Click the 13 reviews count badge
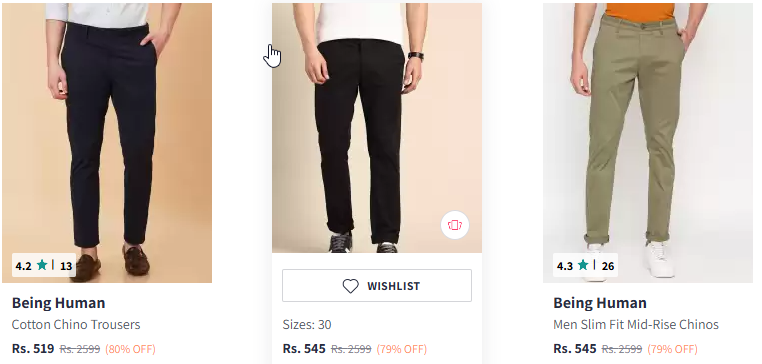The image size is (762, 364). (x=66, y=266)
